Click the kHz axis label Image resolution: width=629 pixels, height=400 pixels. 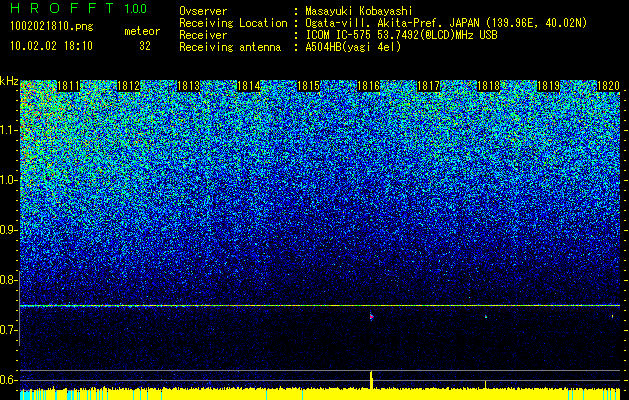pos(9,81)
